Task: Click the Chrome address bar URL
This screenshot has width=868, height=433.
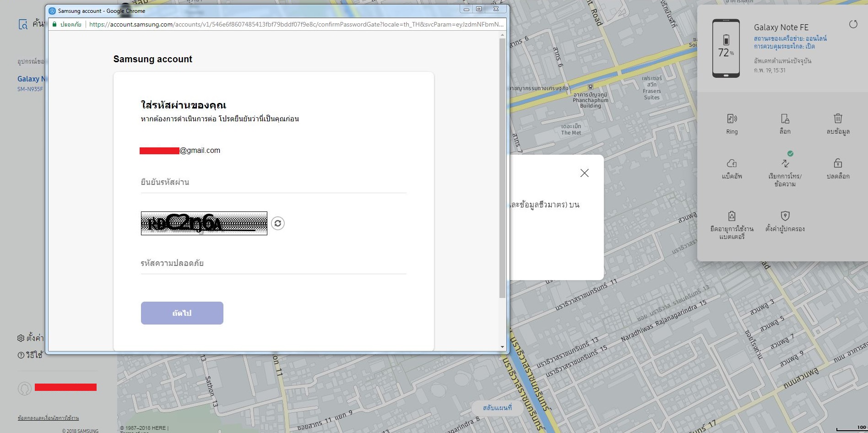Action: tap(296, 24)
